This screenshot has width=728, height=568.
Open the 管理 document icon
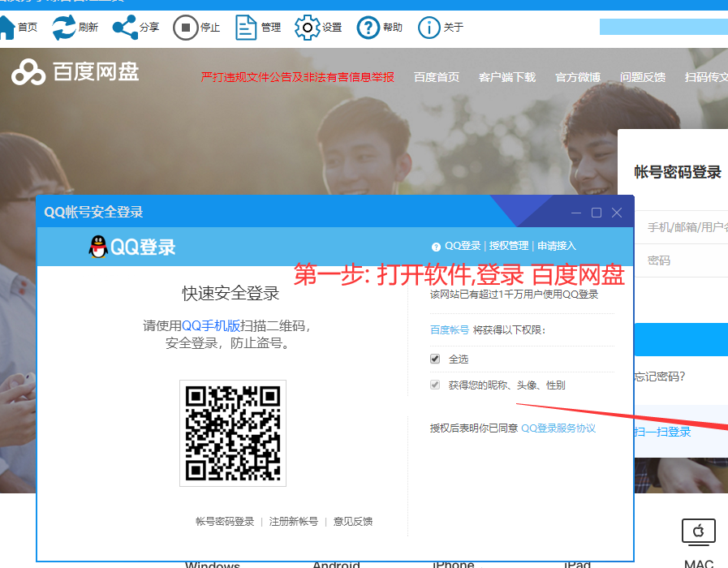pyautogui.click(x=246, y=28)
